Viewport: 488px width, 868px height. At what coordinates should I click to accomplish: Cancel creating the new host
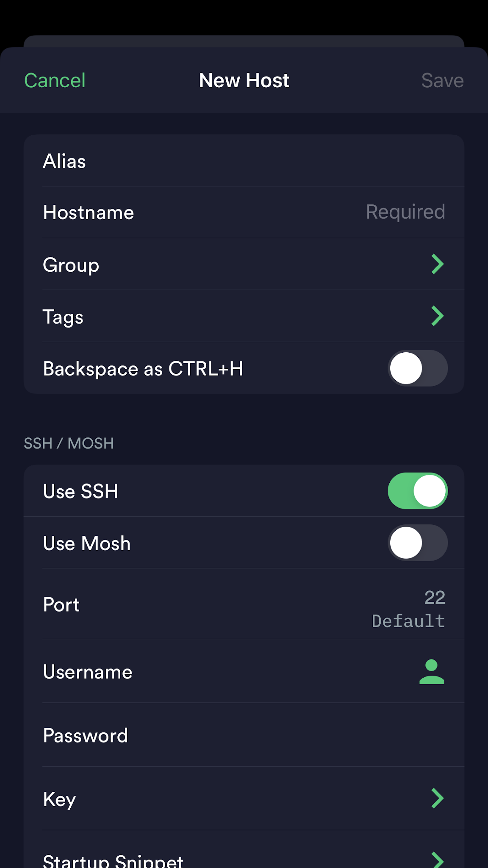[x=55, y=81]
